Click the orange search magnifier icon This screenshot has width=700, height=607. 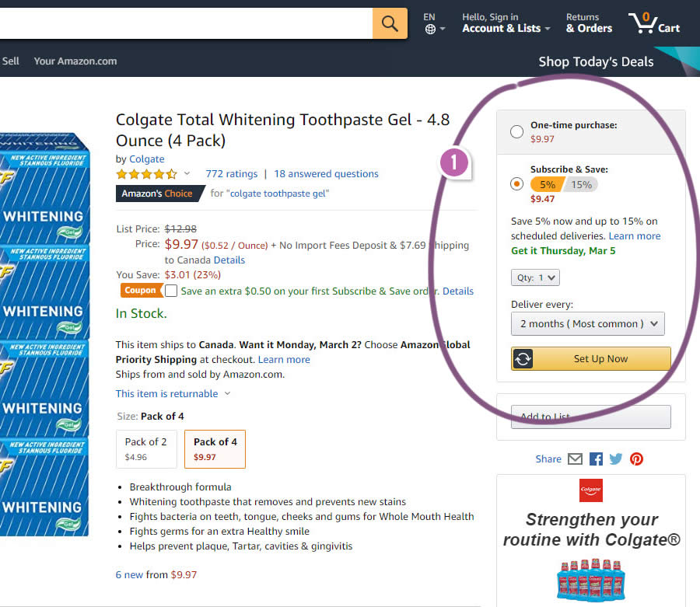coord(390,23)
